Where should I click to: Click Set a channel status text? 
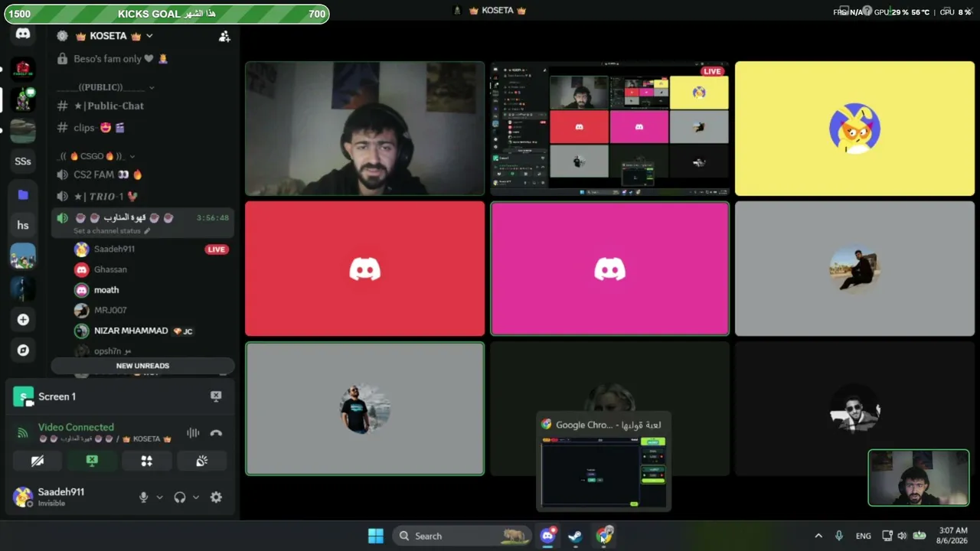(107, 231)
